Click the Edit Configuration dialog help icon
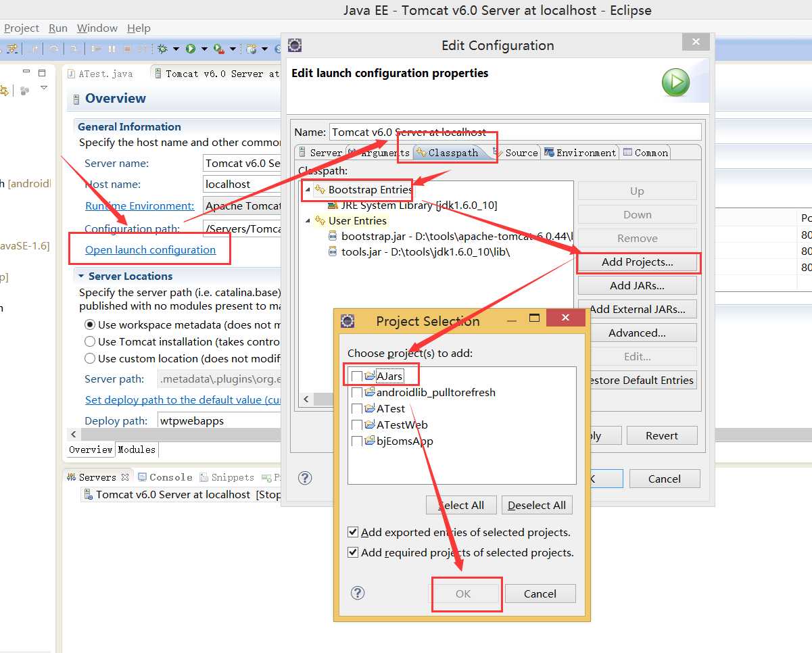 305,478
